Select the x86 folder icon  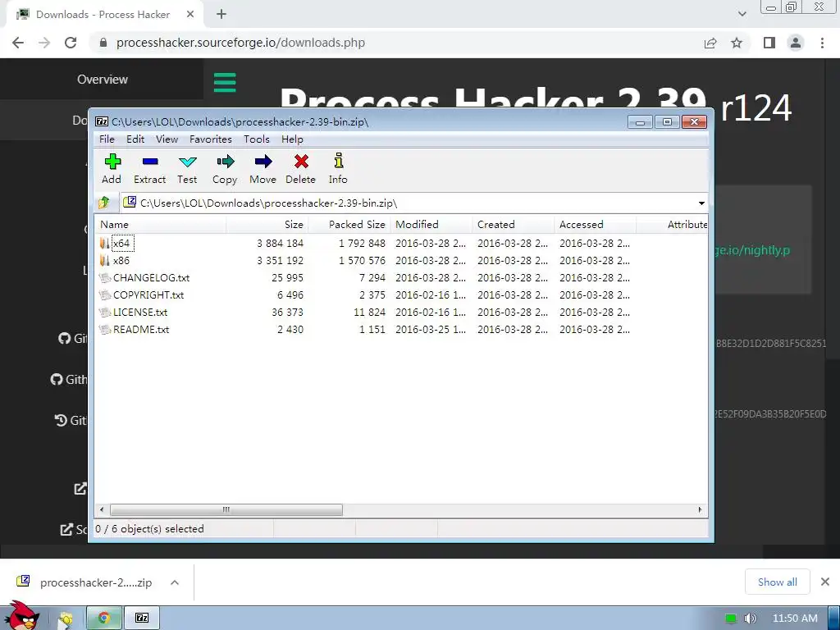(104, 260)
